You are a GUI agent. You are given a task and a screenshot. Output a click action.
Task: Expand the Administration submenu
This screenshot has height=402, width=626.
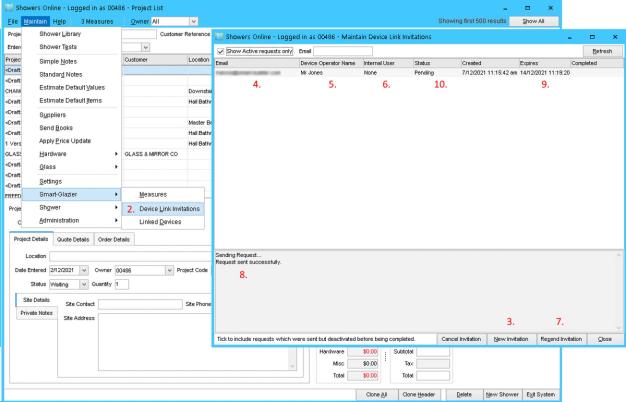coord(71,220)
